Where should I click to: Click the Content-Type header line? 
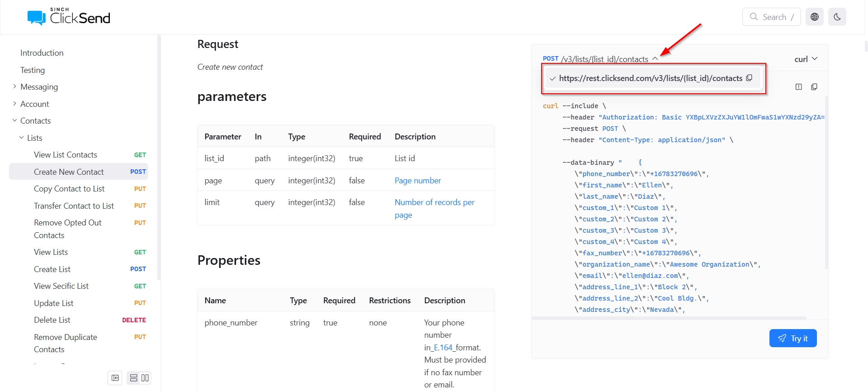click(648, 140)
